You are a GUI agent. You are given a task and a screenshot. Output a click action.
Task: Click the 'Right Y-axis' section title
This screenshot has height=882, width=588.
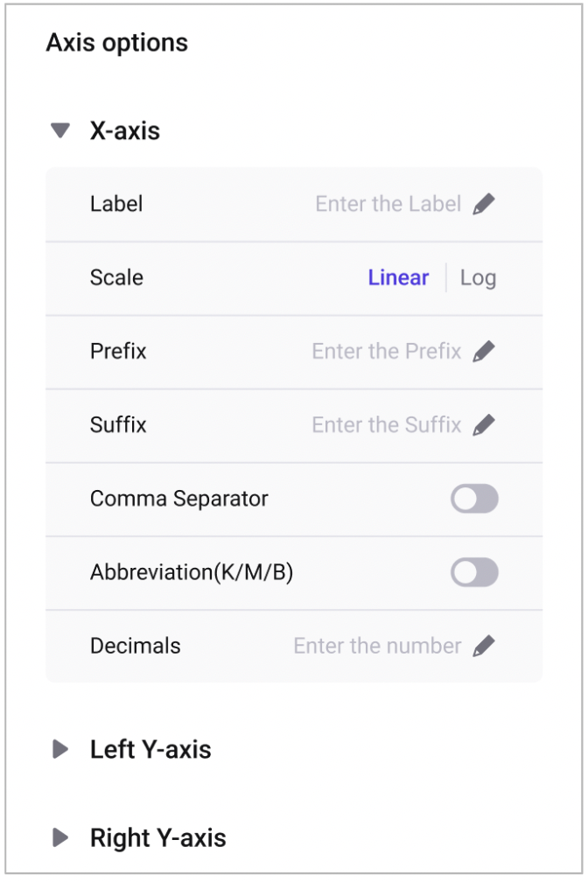(x=157, y=838)
